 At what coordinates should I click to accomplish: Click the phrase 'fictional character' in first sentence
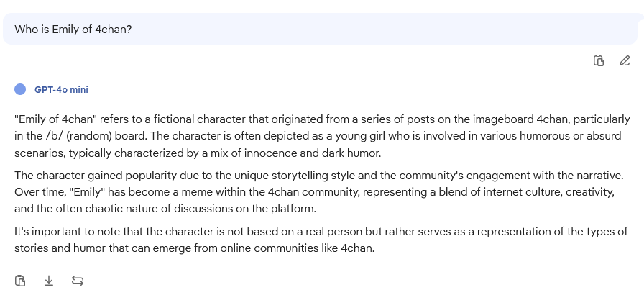tap(200, 119)
